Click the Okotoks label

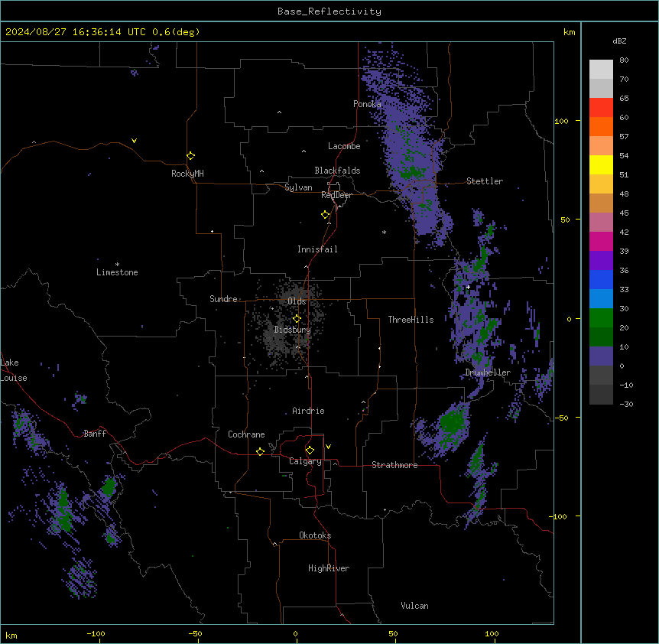pos(315,535)
